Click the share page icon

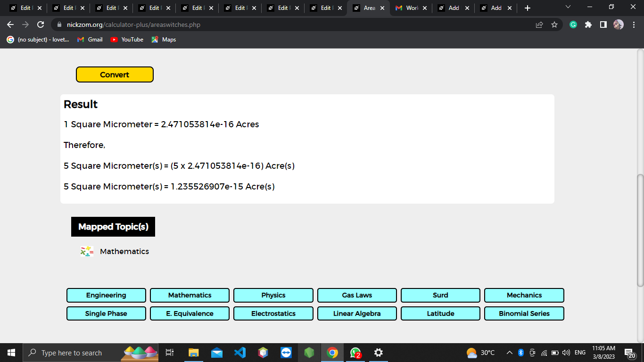539,25
